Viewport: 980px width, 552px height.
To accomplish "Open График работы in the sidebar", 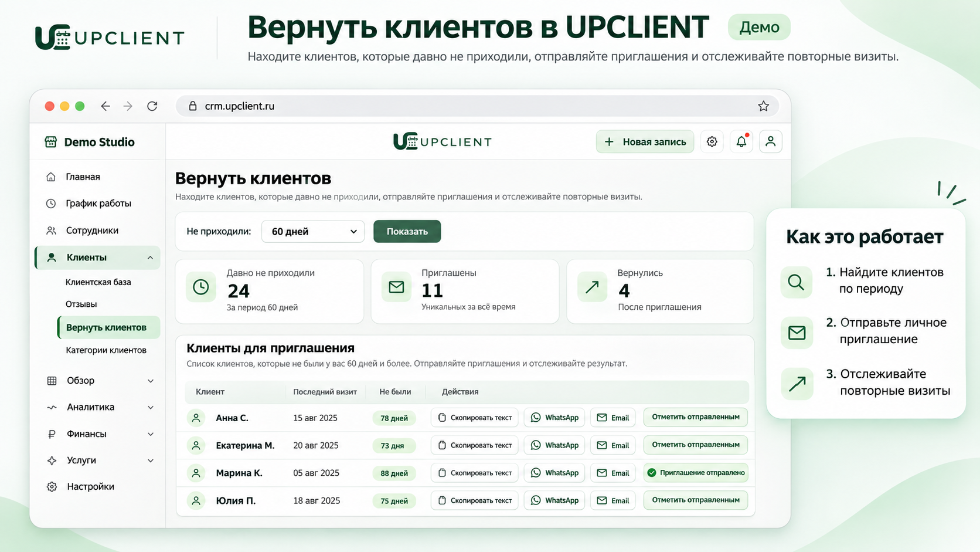I will click(97, 204).
